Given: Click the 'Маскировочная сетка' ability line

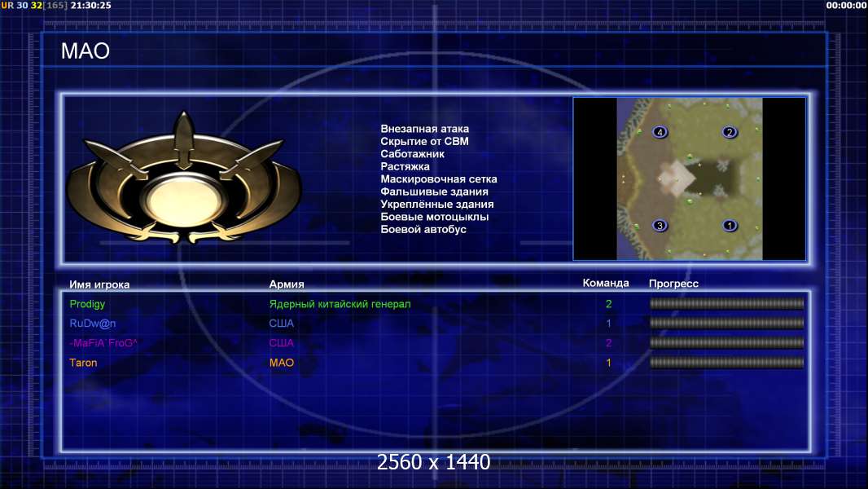Looking at the screenshot, I should click(439, 178).
